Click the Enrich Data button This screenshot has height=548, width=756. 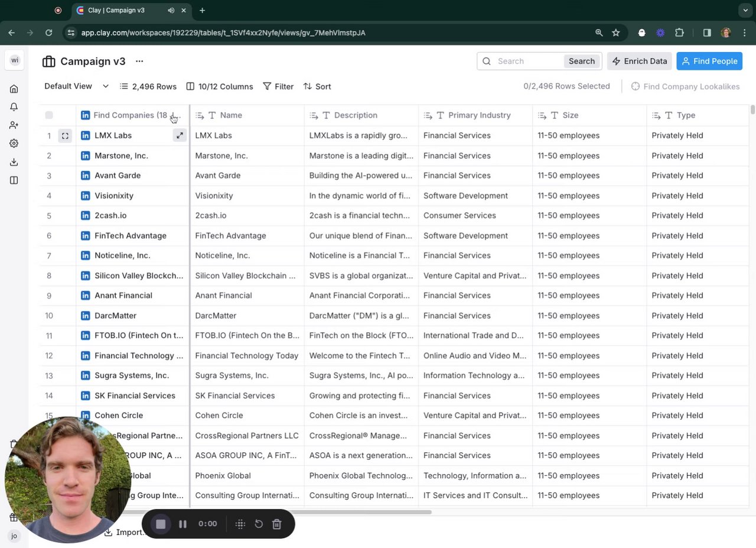tap(640, 61)
